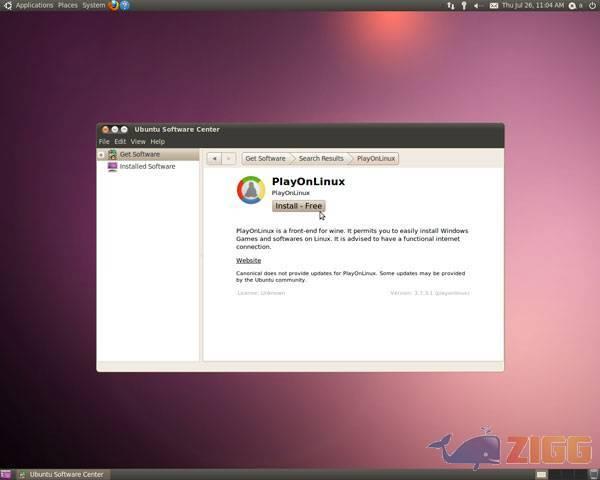The width and height of the screenshot is (600, 480).
Task: Click the Installed Software monitor icon
Action: tap(112, 167)
